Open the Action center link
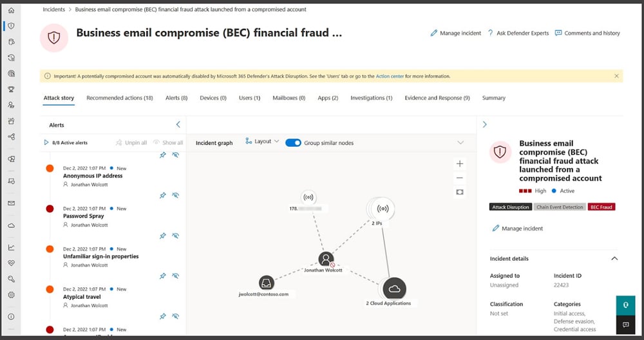The image size is (644, 340). (x=390, y=76)
